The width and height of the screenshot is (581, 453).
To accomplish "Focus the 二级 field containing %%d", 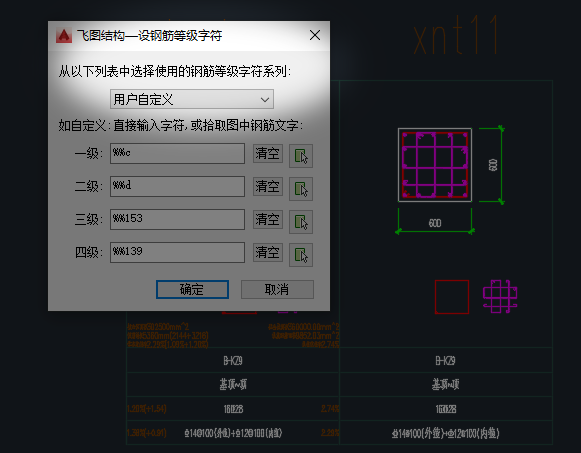I will [177, 186].
